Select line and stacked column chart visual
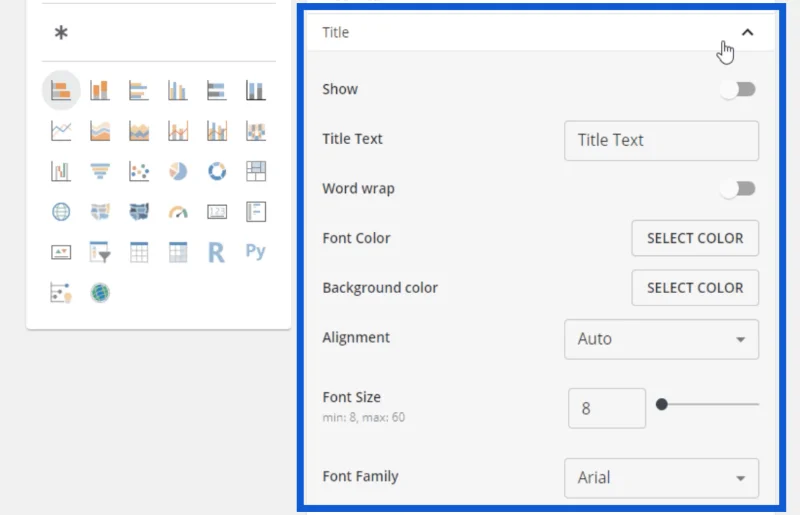 [x=178, y=131]
